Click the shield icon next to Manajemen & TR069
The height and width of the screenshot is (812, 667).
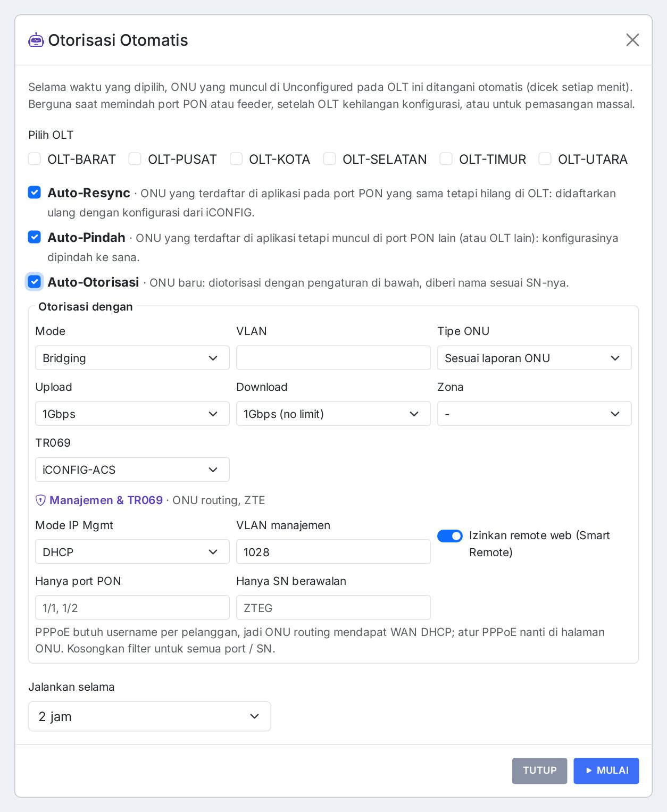point(40,500)
